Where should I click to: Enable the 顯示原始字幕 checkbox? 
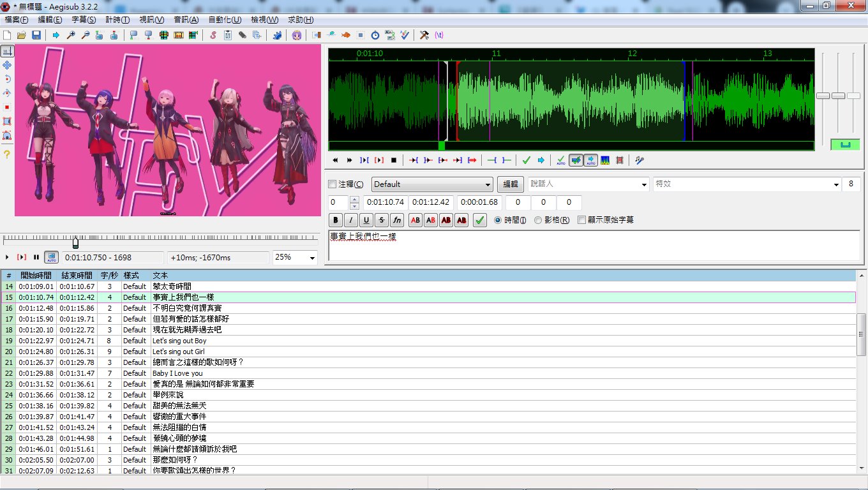pyautogui.click(x=581, y=220)
